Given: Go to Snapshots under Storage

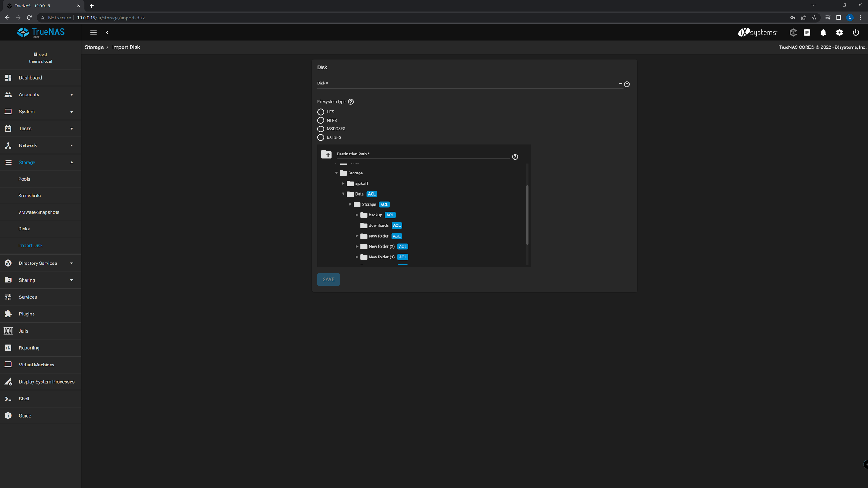Looking at the screenshot, I should 41,196.
